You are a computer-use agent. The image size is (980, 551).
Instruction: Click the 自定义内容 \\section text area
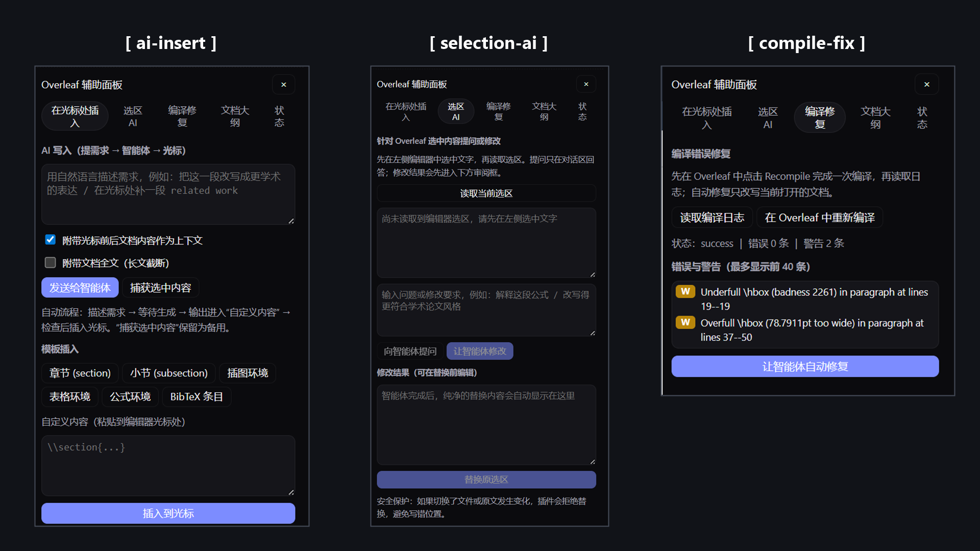click(168, 465)
